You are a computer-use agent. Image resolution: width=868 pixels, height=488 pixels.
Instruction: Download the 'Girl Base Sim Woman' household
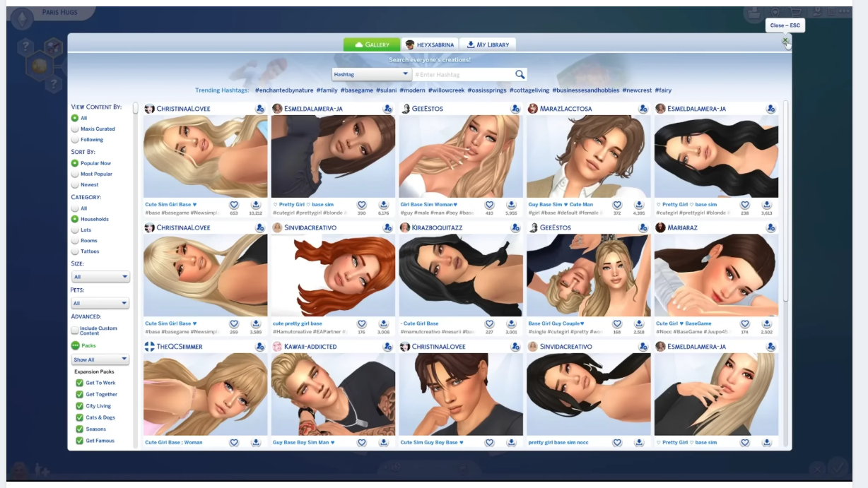coord(511,205)
